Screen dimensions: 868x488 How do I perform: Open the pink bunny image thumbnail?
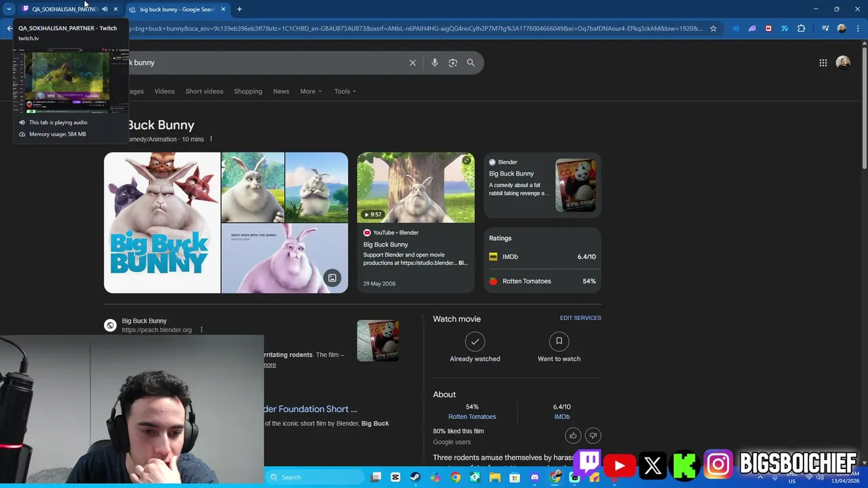click(285, 258)
